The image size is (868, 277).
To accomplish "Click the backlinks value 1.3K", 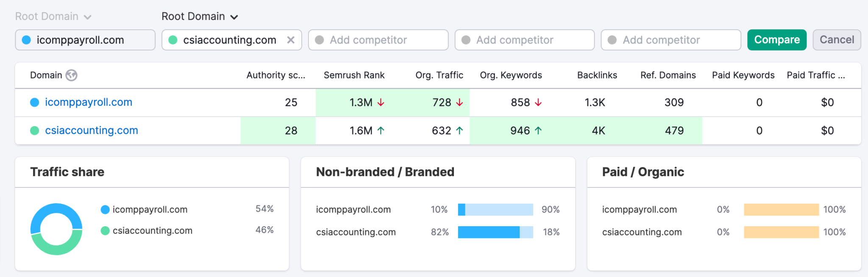I will pos(595,102).
